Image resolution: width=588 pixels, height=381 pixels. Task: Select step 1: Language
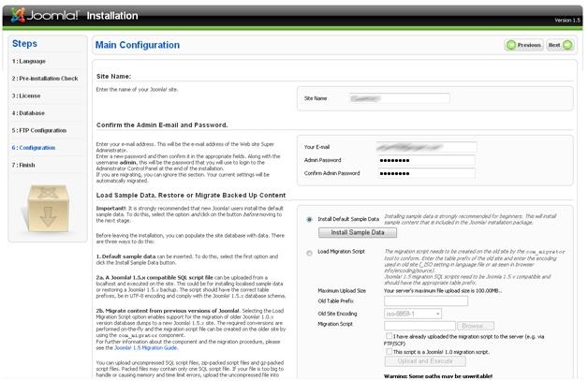(29, 61)
